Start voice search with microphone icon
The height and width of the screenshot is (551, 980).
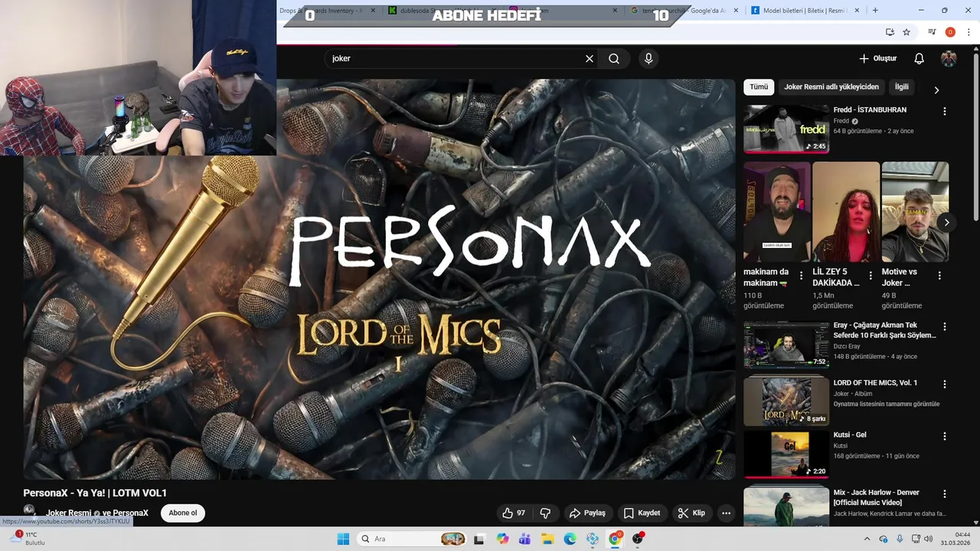coord(648,58)
